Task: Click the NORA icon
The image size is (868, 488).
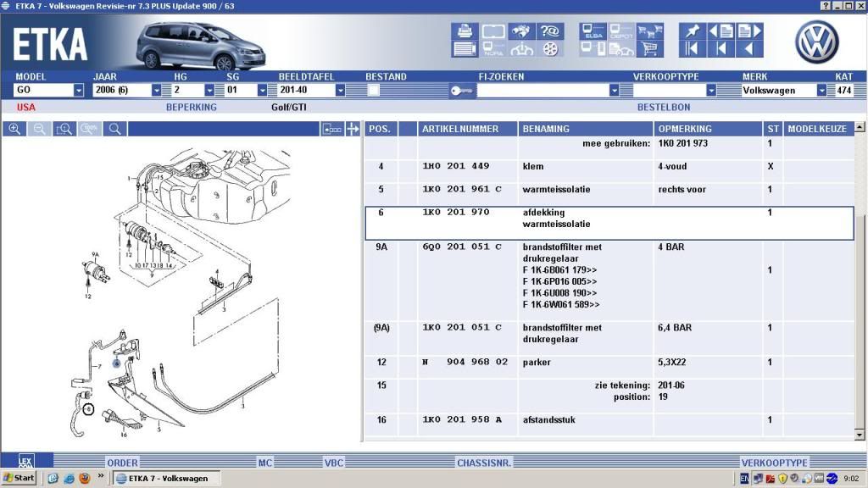Action: (x=492, y=49)
